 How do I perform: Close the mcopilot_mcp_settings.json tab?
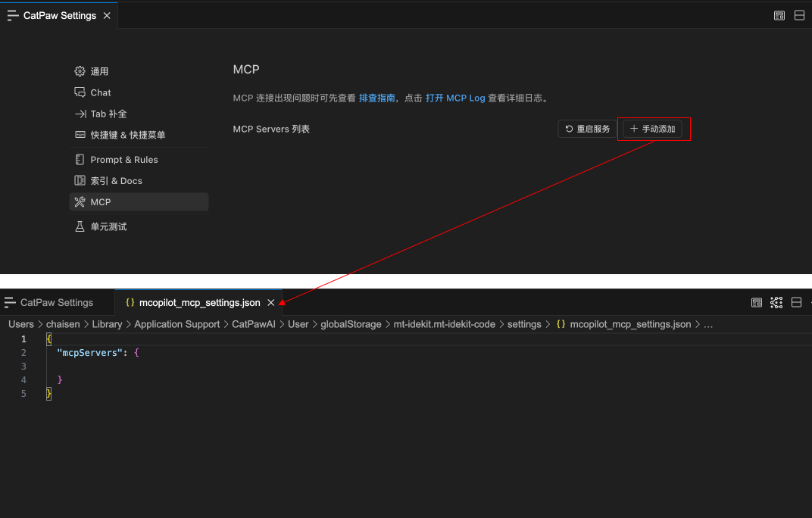pyautogui.click(x=271, y=302)
